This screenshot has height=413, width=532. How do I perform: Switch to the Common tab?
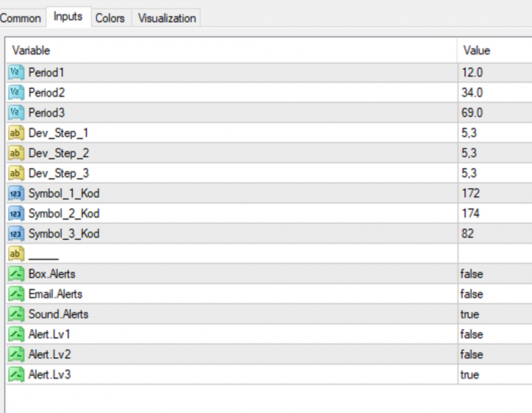point(20,18)
